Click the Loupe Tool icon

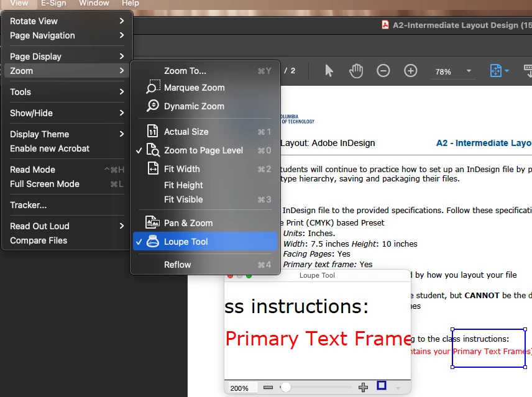point(153,242)
